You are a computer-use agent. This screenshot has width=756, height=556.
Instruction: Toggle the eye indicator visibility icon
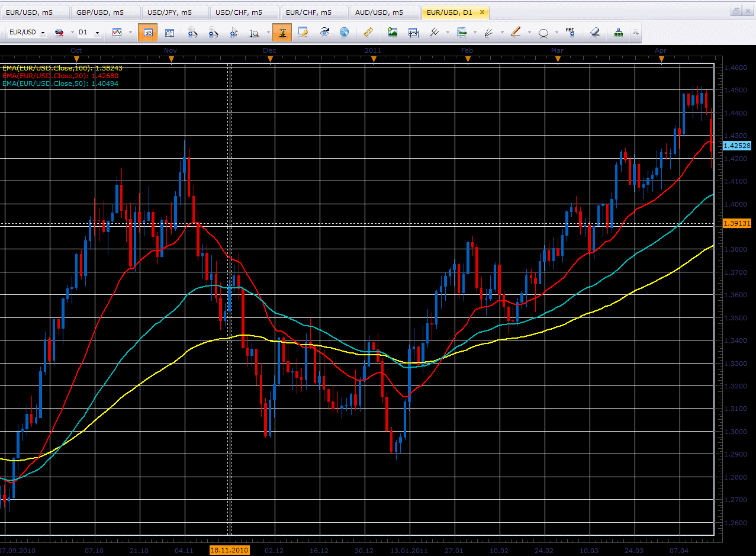[324, 33]
